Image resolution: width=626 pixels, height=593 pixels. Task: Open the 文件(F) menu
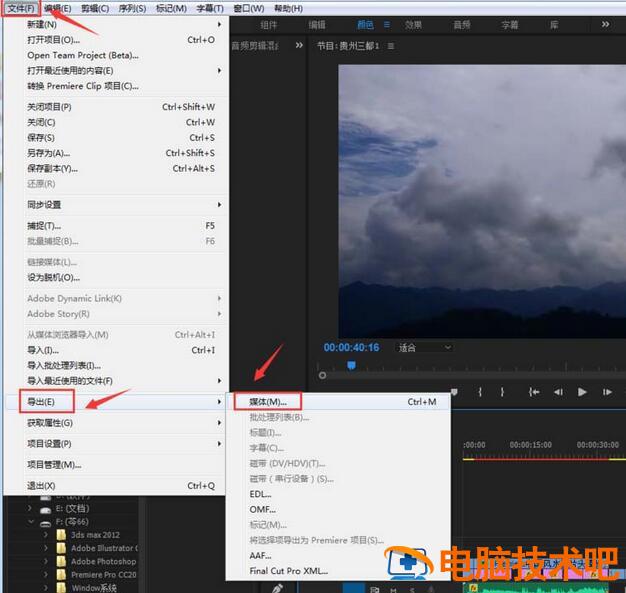coord(21,8)
